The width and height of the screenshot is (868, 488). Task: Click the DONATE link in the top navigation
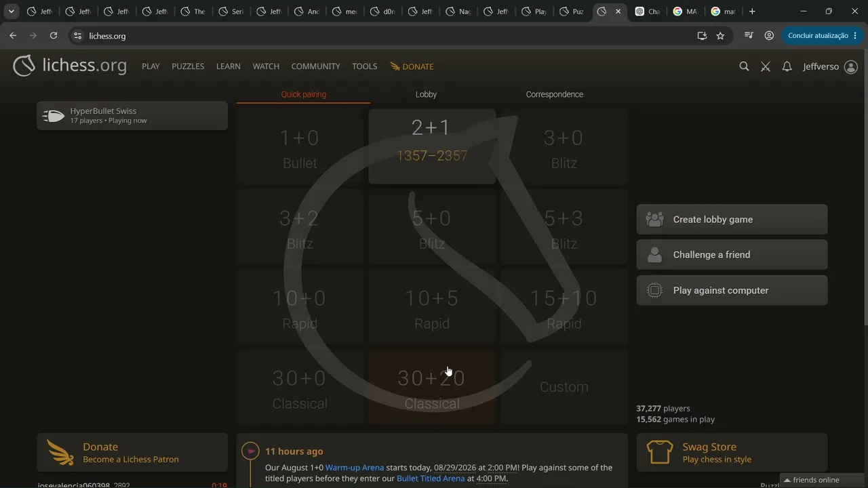point(412,66)
